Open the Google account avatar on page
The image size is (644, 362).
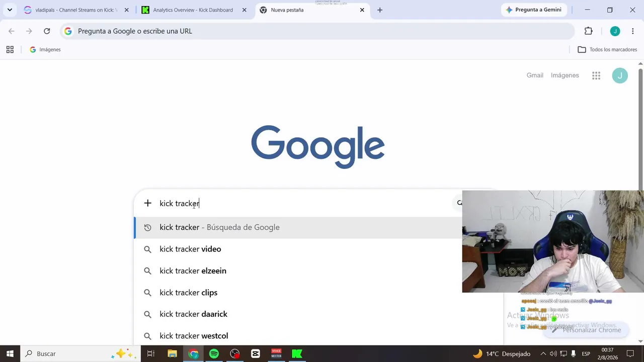[x=620, y=76]
